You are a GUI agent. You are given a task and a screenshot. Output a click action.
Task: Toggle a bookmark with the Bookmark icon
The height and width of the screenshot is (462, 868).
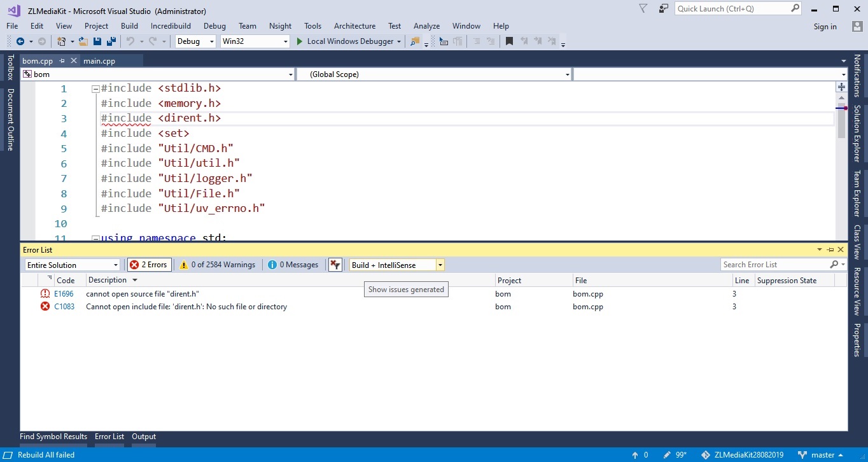point(509,40)
